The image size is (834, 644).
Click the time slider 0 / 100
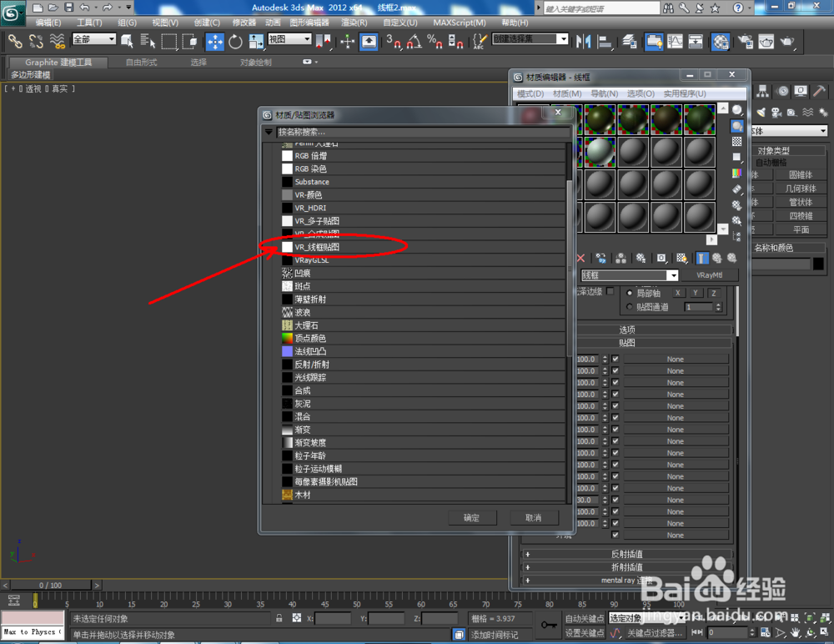(x=51, y=585)
